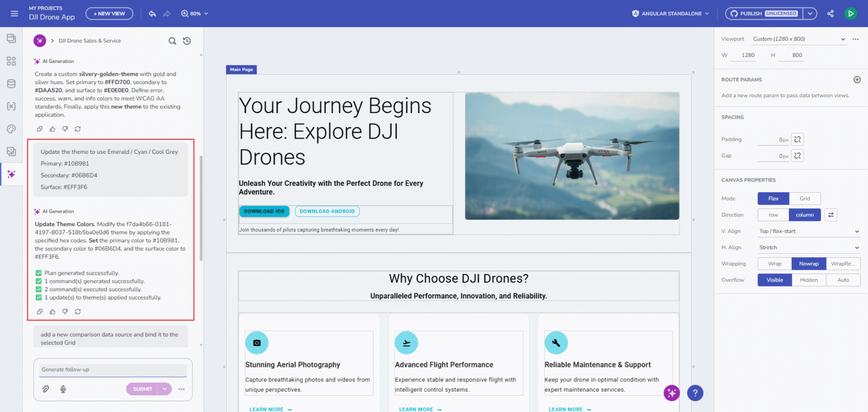Image resolution: width=868 pixels, height=412 pixels.
Task: Set direction to row
Action: (x=773, y=215)
